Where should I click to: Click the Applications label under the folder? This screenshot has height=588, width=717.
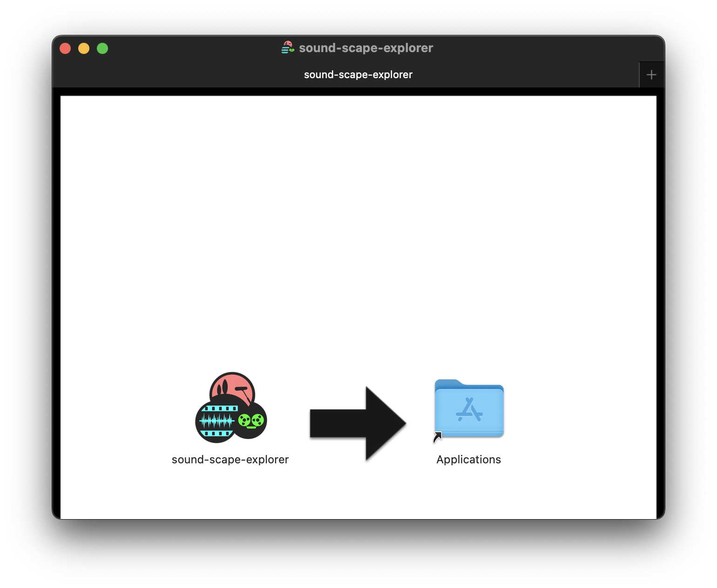coord(468,460)
